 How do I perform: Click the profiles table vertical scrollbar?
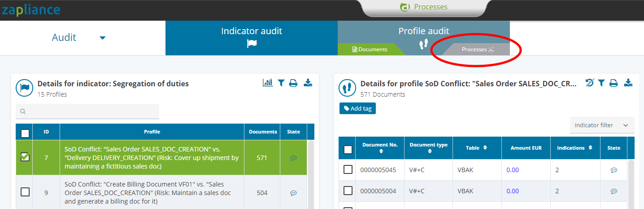coord(310,174)
